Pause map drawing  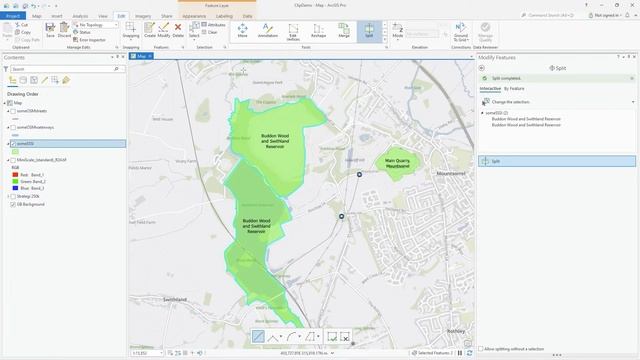tap(460, 353)
